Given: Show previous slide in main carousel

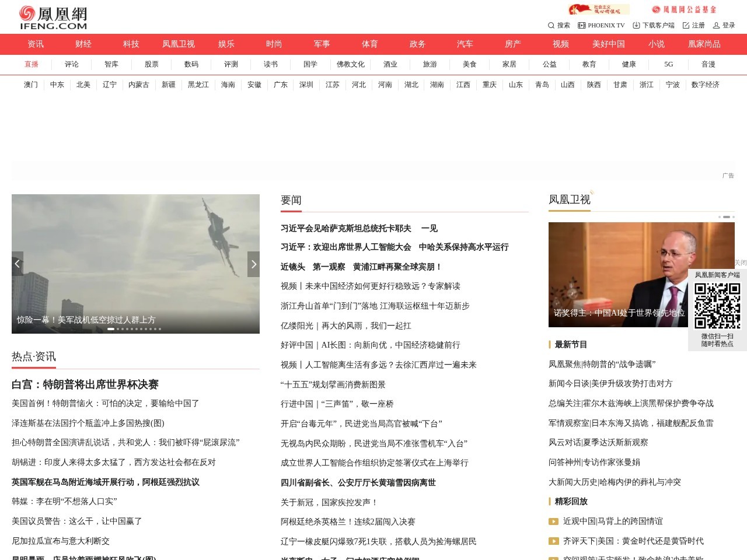Looking at the screenshot, I should pyautogui.click(x=18, y=264).
